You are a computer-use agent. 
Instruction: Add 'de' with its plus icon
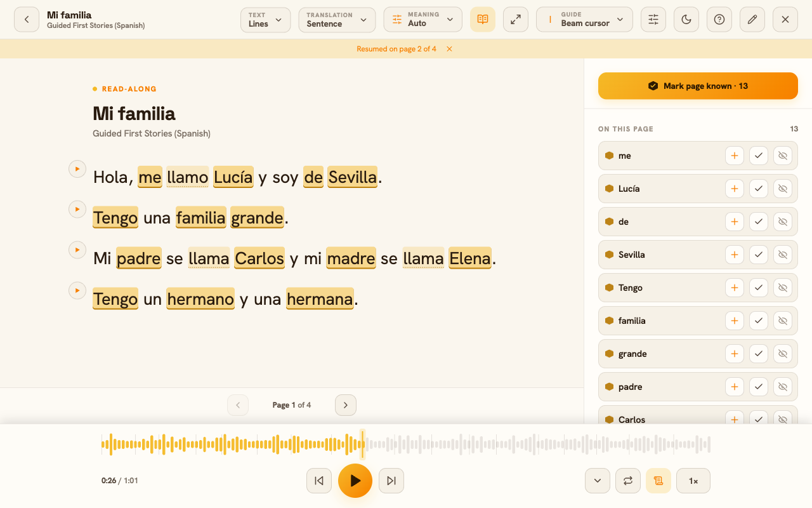(x=735, y=222)
